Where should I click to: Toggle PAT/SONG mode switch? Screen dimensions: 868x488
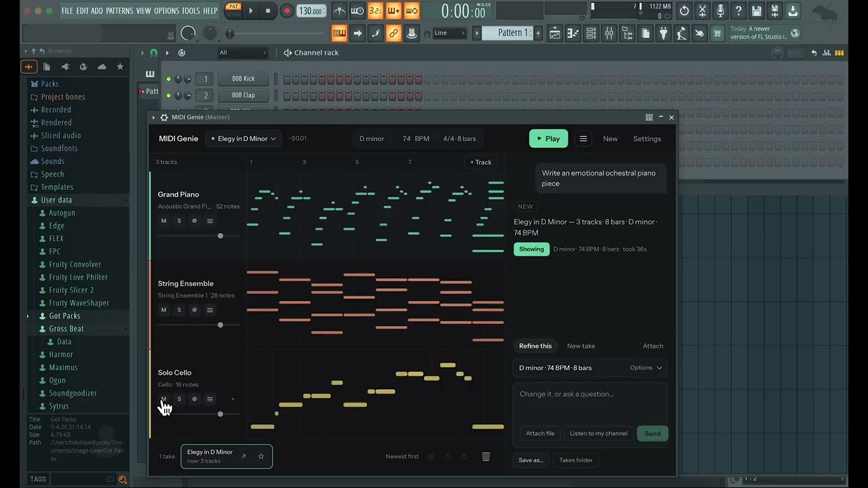pyautogui.click(x=233, y=11)
